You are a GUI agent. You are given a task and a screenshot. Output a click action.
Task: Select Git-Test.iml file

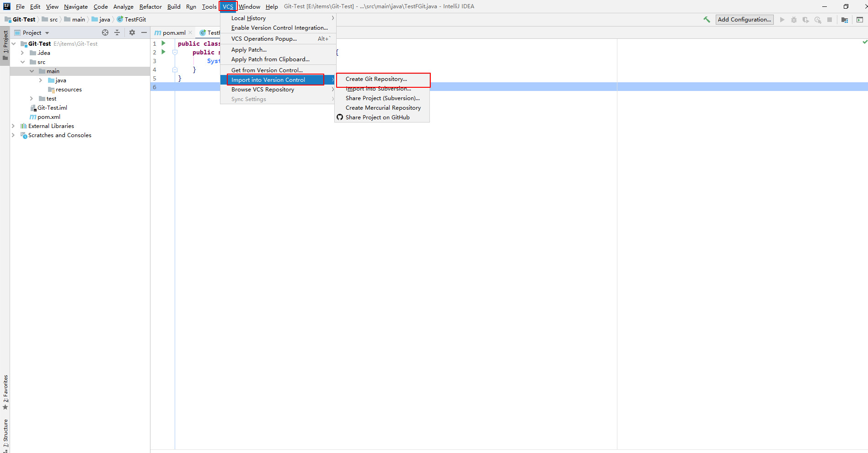click(x=52, y=108)
